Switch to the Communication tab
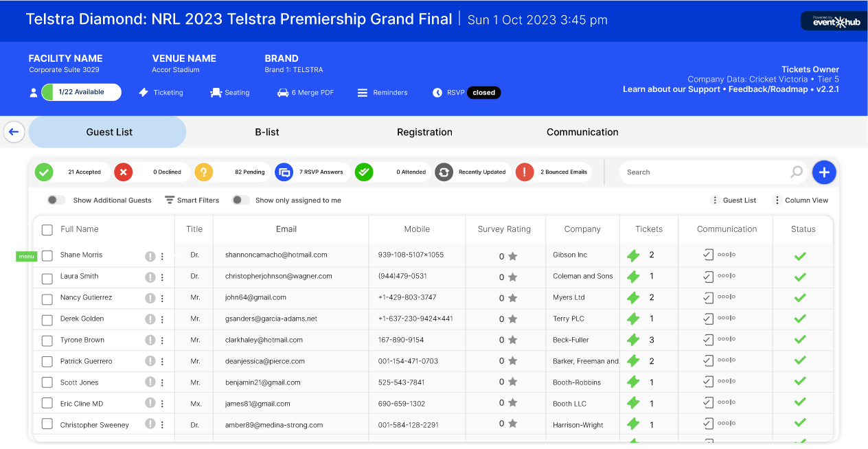Viewport: 868px width, 449px height. tap(582, 132)
